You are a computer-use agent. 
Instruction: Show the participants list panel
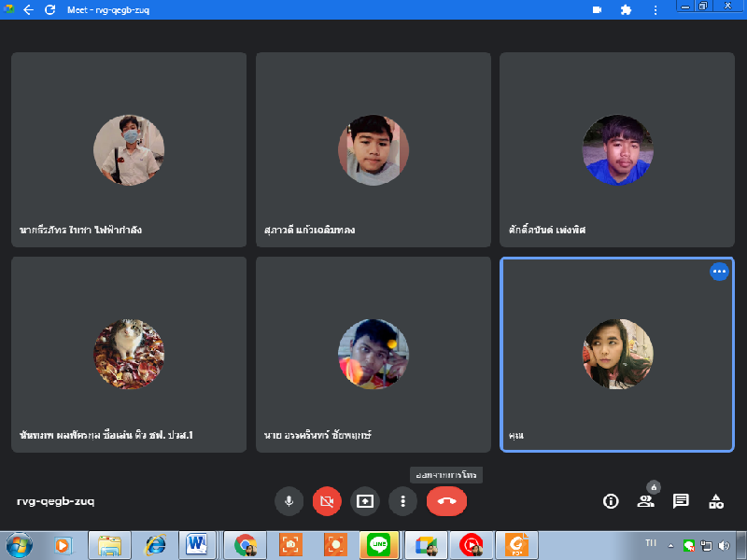(x=645, y=501)
